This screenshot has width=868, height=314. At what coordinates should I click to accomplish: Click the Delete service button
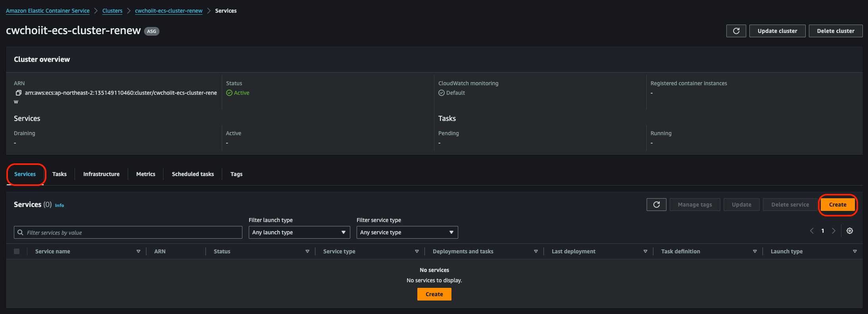point(790,205)
